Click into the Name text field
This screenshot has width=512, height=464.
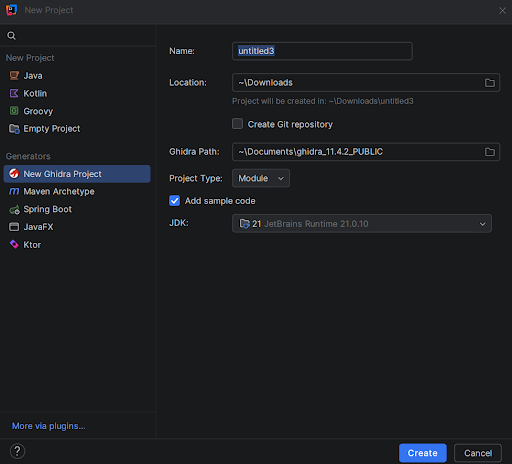click(x=322, y=51)
